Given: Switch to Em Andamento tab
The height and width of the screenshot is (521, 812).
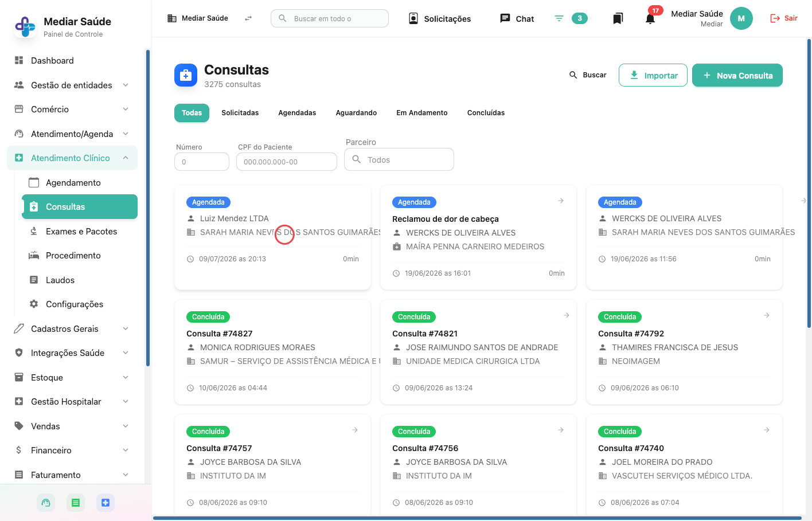Looking at the screenshot, I should tap(422, 113).
